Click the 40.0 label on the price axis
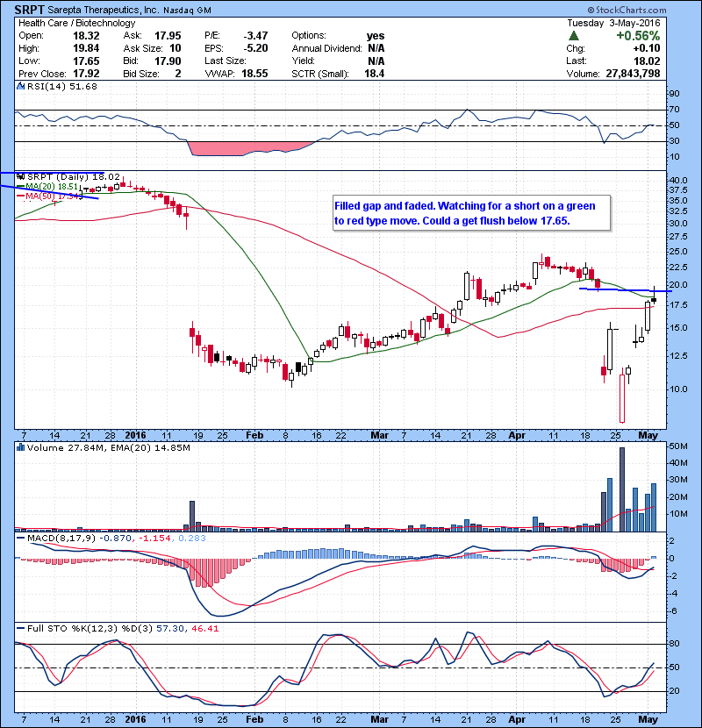The width and height of the screenshot is (702, 728). [677, 180]
